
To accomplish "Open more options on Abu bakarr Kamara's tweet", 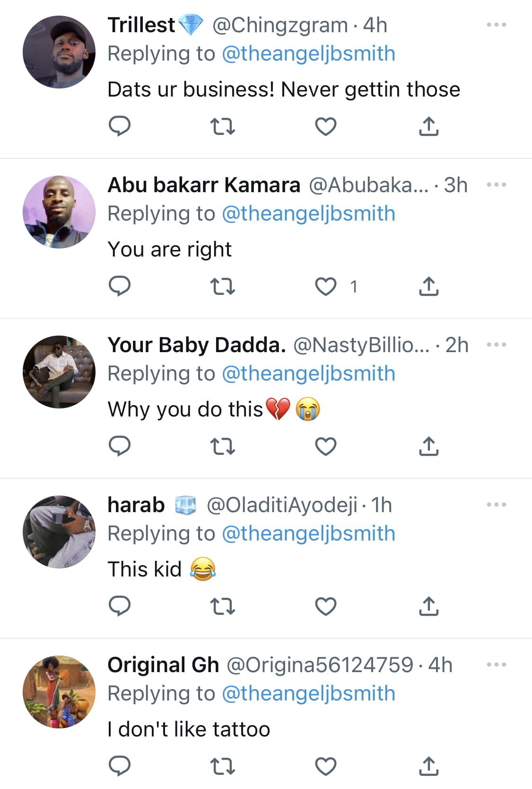I will click(497, 185).
